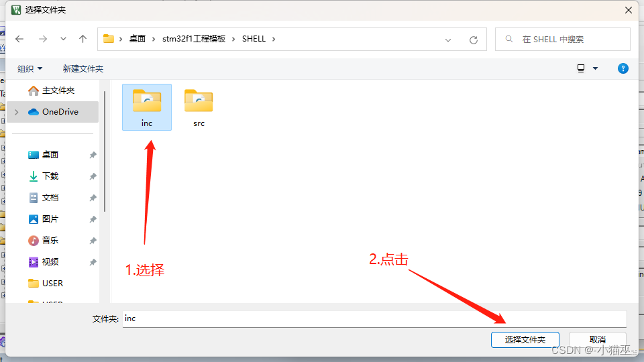Click the navigation pane scrollbar
Screen dimensions: 644x362
pyautogui.click(x=105, y=151)
